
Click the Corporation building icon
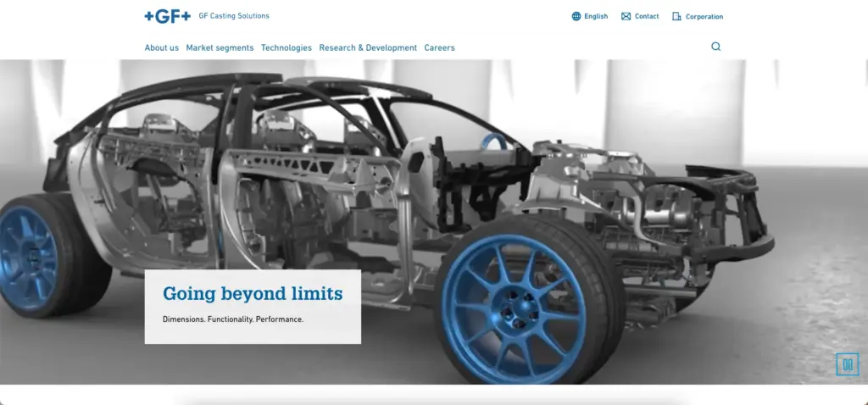676,16
